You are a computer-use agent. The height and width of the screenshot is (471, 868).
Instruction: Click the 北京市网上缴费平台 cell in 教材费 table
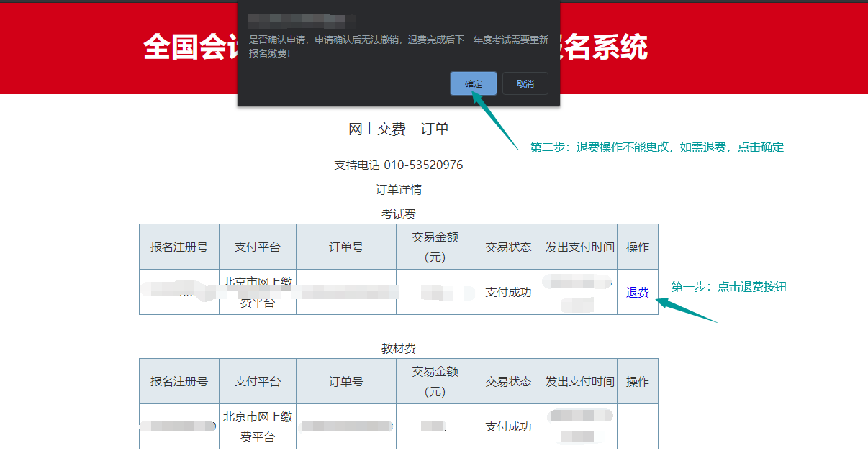(x=258, y=426)
